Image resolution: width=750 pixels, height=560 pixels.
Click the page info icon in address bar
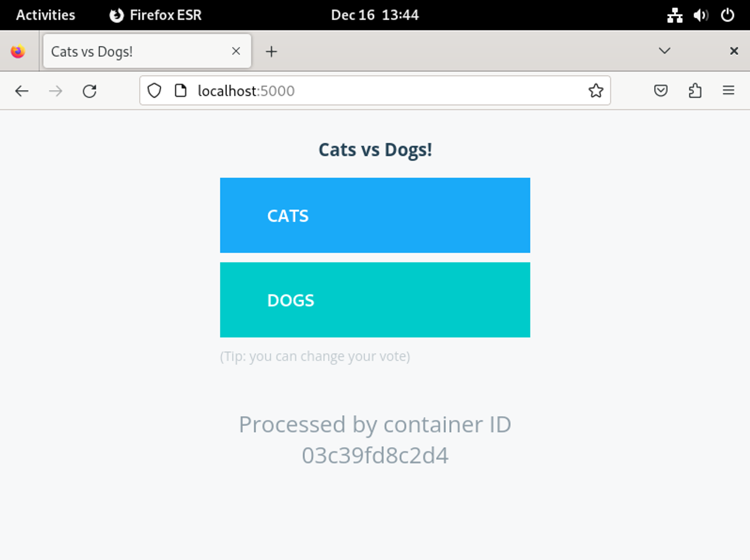pyautogui.click(x=180, y=90)
